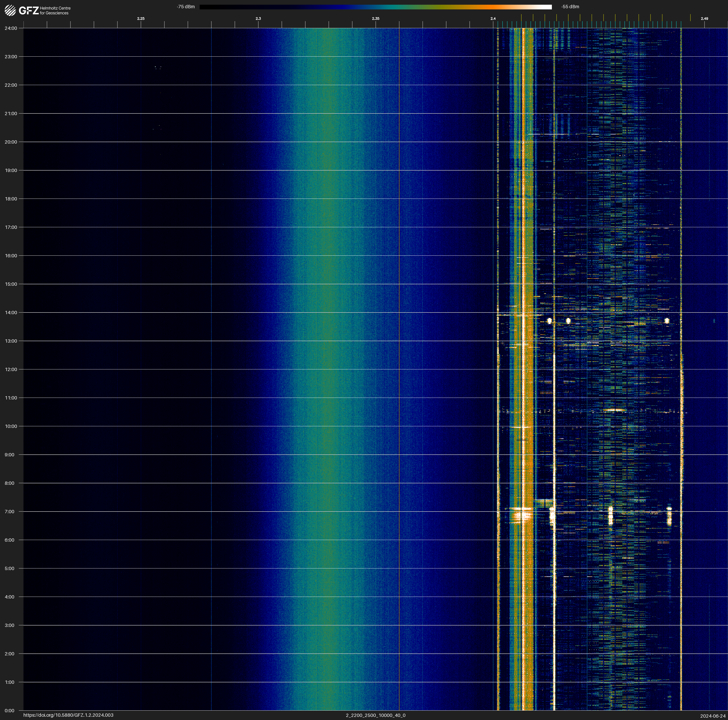Click the 2024-06-24 date label
Screen dimensions: 728x720
[x=713, y=716]
